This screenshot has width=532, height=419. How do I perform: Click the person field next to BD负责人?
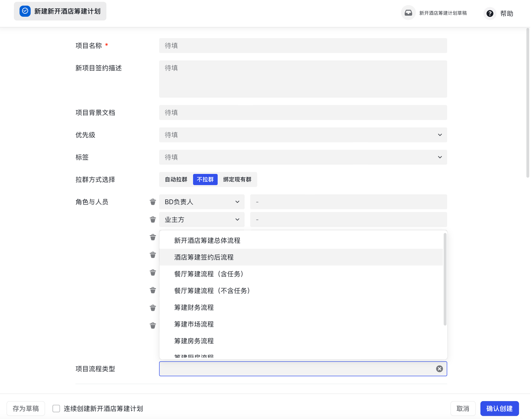(x=349, y=202)
